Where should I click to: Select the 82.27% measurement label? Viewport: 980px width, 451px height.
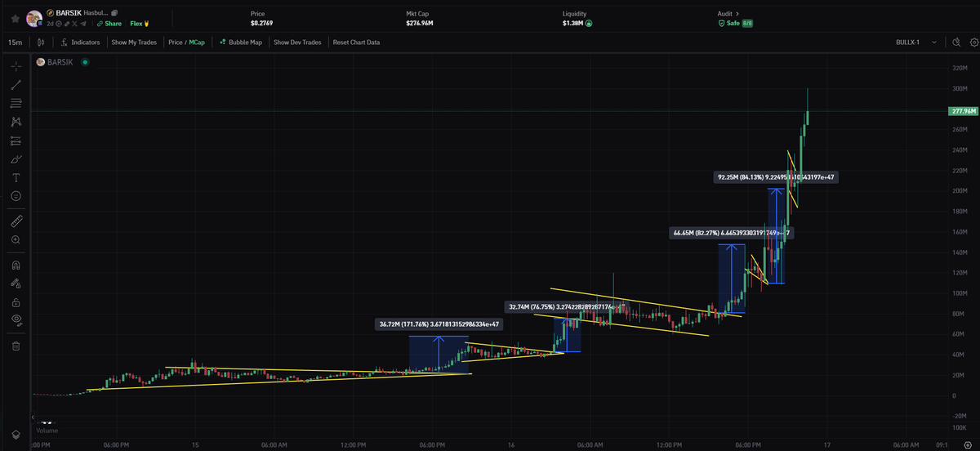tap(731, 233)
